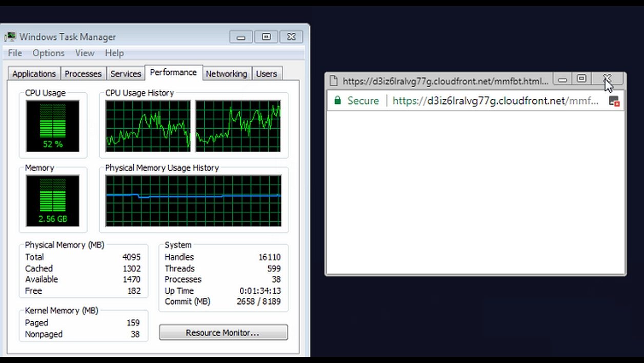Click the "System" group label

click(178, 245)
